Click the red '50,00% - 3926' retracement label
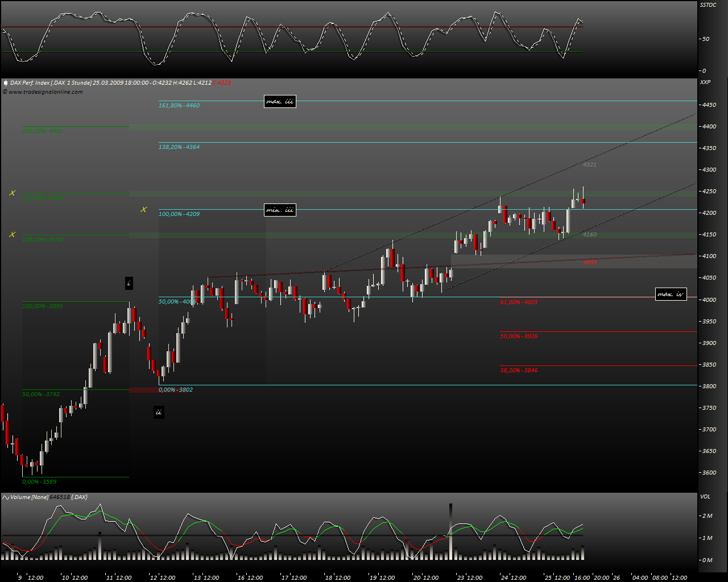This screenshot has height=582, width=728. (519, 336)
